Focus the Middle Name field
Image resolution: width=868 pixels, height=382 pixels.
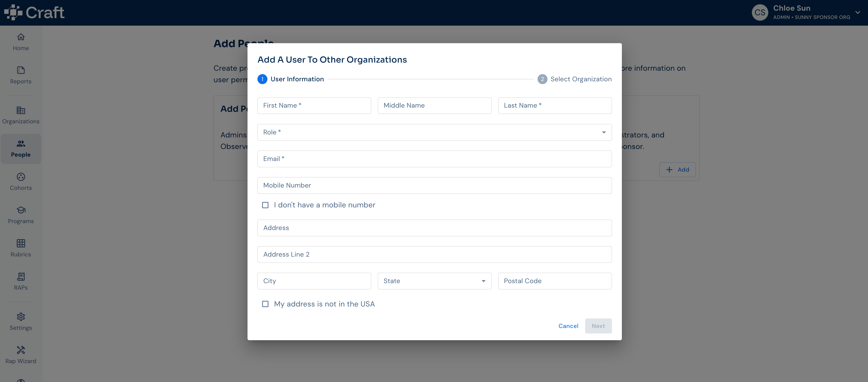coord(434,106)
